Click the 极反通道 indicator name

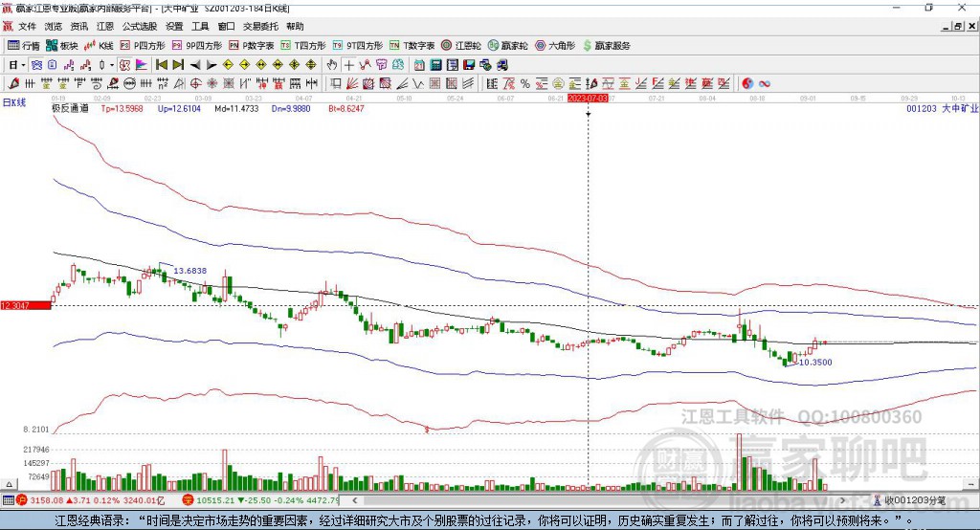click(70, 108)
